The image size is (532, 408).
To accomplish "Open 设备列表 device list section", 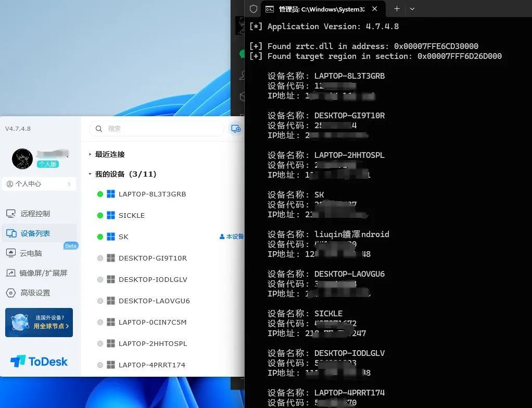I will [x=39, y=233].
